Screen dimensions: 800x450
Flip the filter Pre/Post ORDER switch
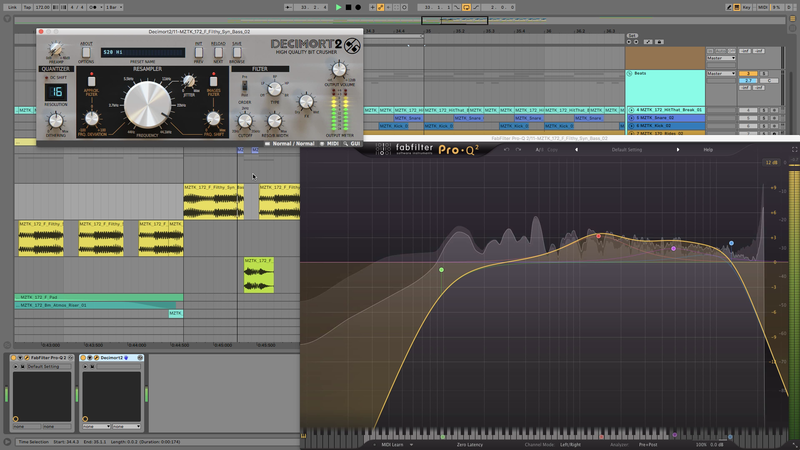tap(244, 87)
